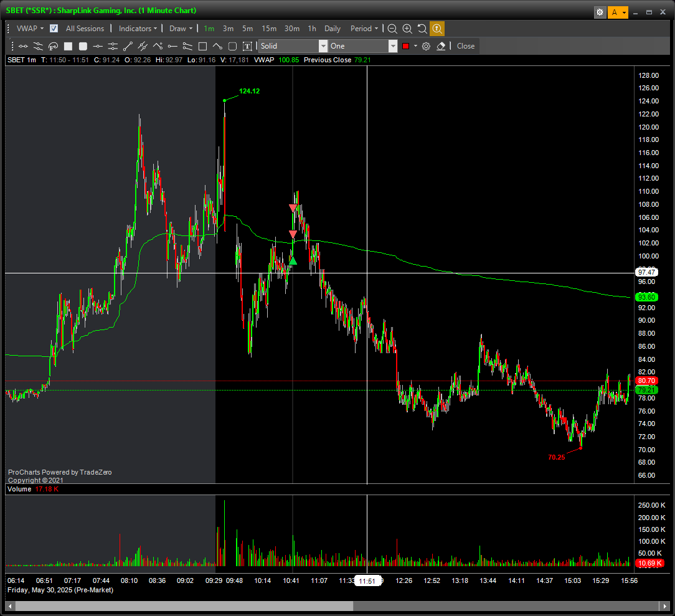Screen dimensions: 675x616
Task: Click the upper red down-triangle trade marker
Action: 293,209
